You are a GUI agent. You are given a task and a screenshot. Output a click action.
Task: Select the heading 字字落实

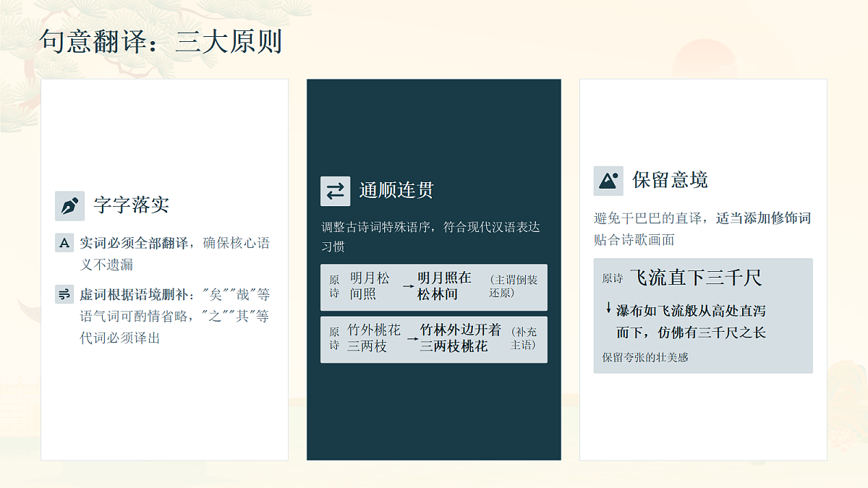pyautogui.click(x=132, y=205)
